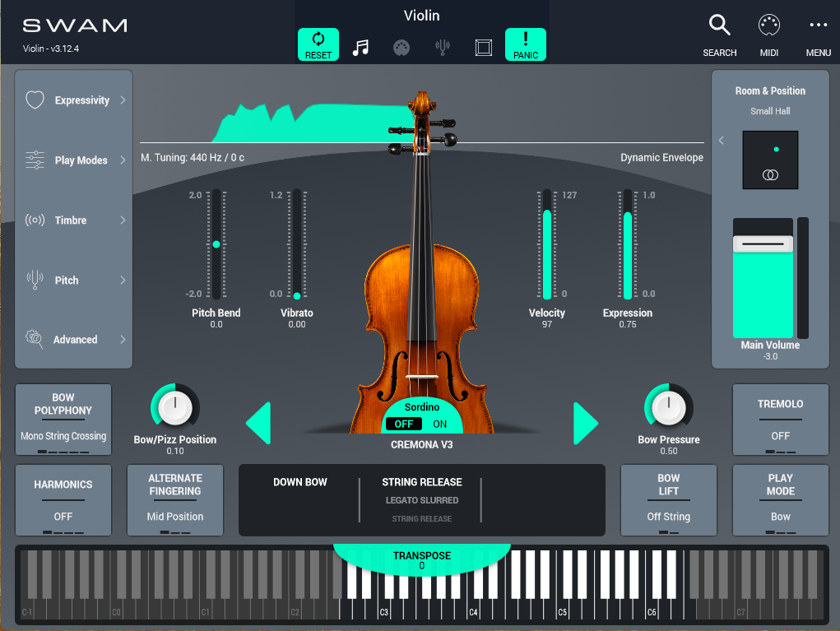Collapse Room & Position panel arrow
Viewport: 840px width, 631px height.
coord(721,141)
